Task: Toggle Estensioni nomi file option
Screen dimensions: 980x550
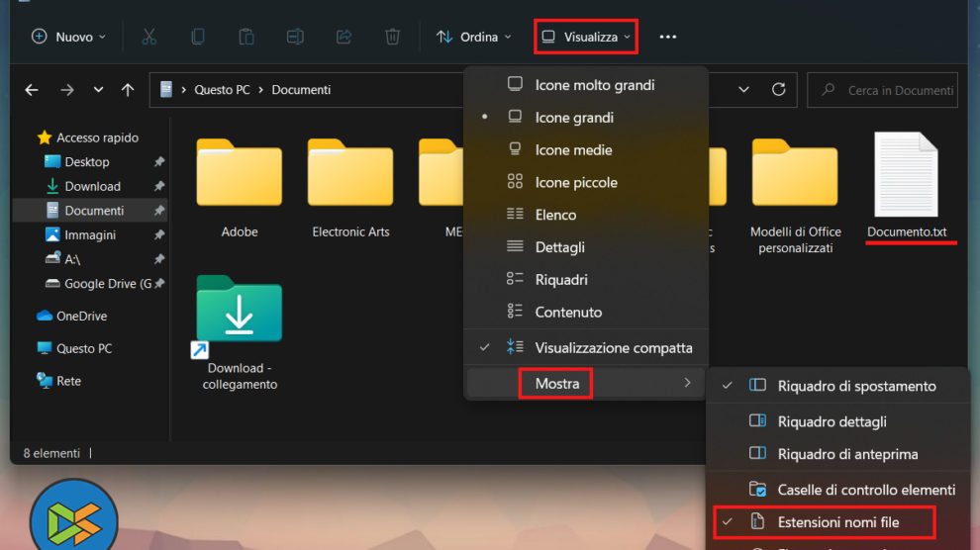Action: click(837, 521)
